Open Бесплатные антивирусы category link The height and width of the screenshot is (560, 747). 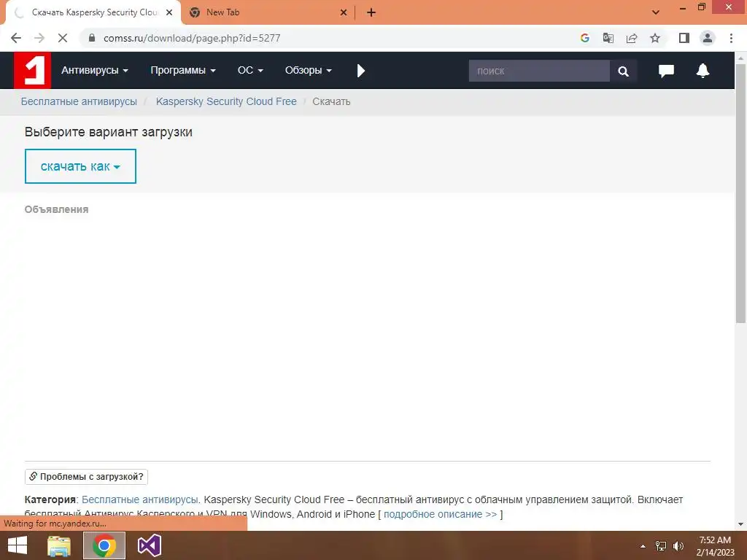(x=139, y=499)
